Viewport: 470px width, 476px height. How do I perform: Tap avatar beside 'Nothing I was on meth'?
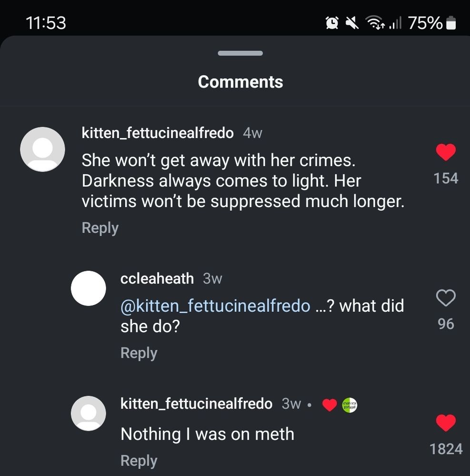[x=88, y=413]
